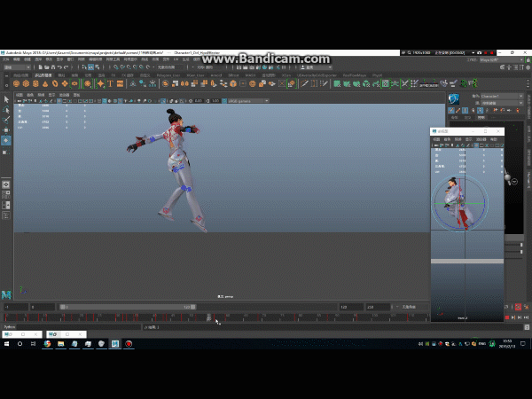Open the HumanIK Character dropdown
The height and width of the screenshot is (399, 532).
pos(502,97)
